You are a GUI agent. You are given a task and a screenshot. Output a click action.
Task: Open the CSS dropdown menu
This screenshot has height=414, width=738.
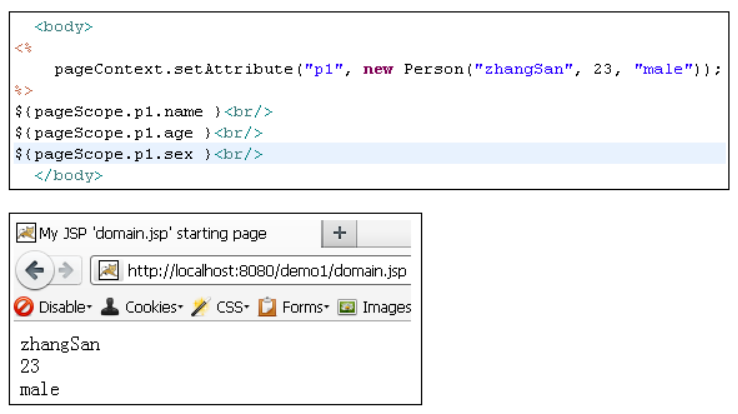(233, 307)
